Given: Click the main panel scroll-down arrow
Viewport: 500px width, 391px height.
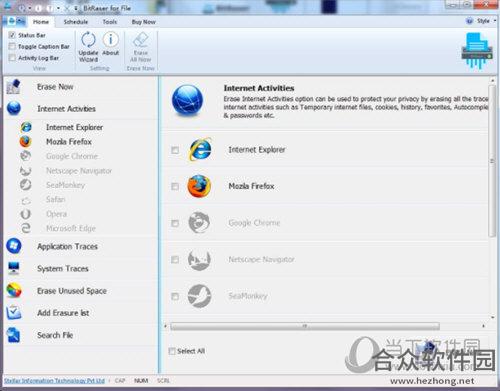Looking at the screenshot, I should [492, 317].
